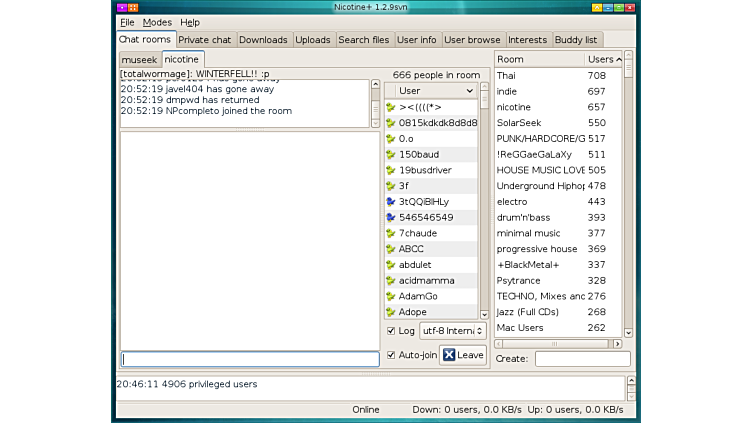Disable the Auto-join checkbox

391,354
